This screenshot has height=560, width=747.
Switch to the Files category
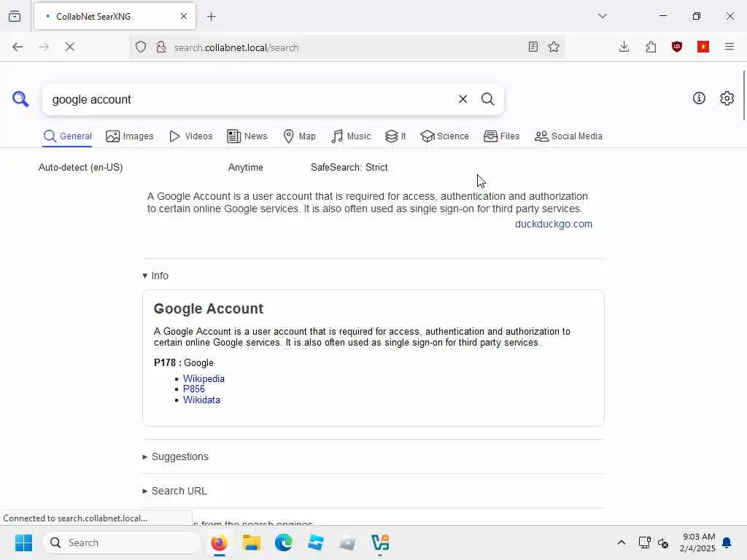click(502, 136)
